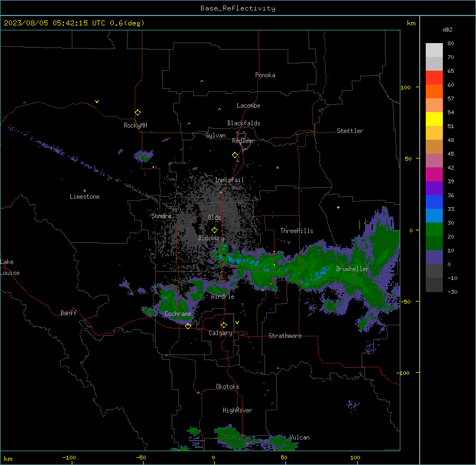
Task: Click the Lake Louise label
Action: pyautogui.click(x=10, y=267)
